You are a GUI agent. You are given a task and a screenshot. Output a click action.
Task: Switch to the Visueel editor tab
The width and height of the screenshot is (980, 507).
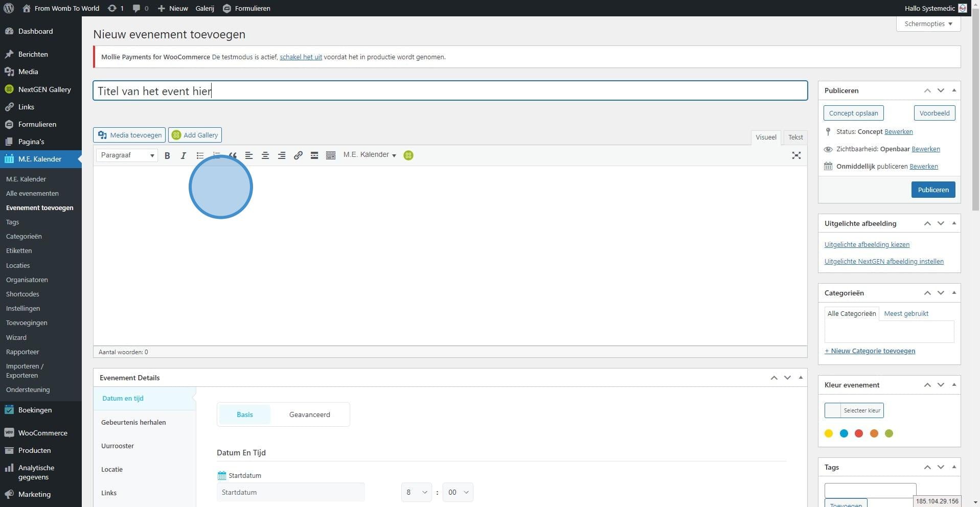click(x=766, y=137)
